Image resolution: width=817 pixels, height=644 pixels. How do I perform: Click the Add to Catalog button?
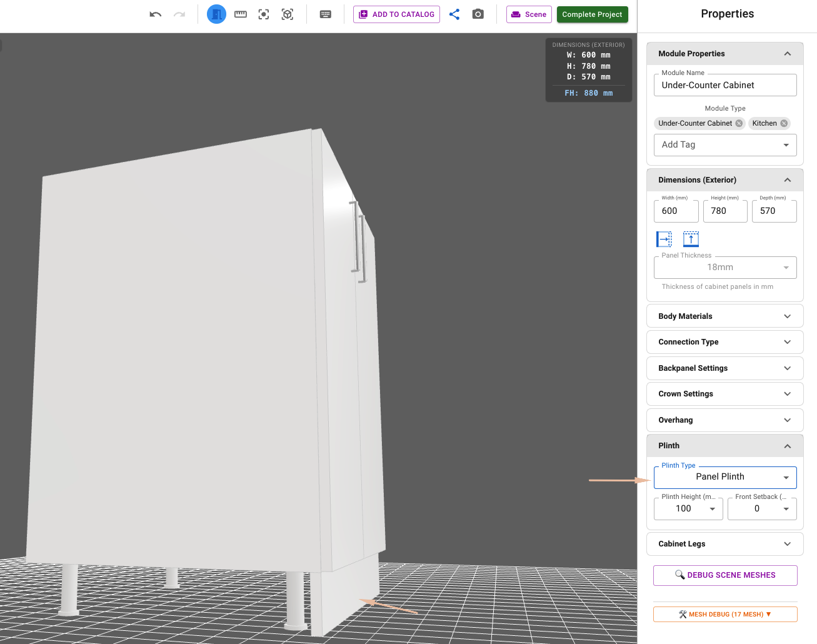396,14
